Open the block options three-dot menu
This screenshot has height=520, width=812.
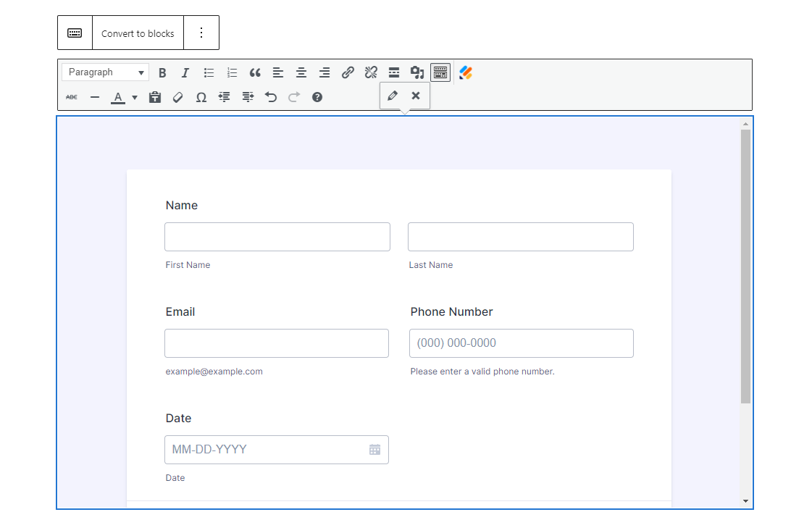[x=201, y=33]
